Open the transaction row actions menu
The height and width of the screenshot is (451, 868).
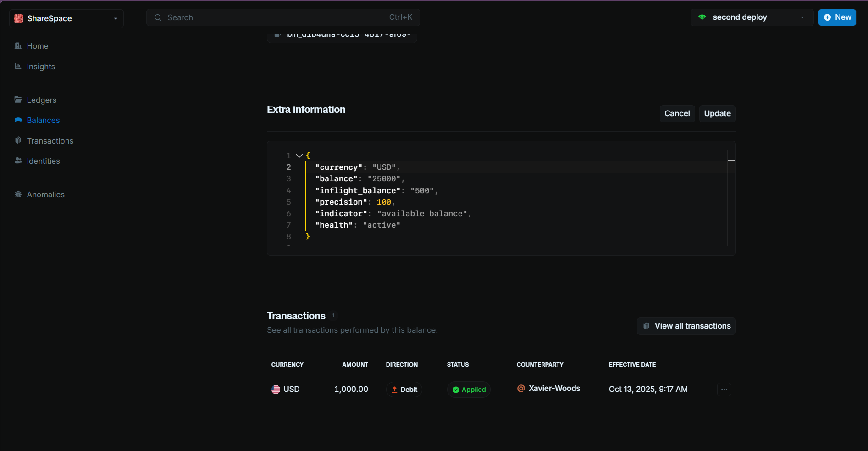pyautogui.click(x=724, y=389)
